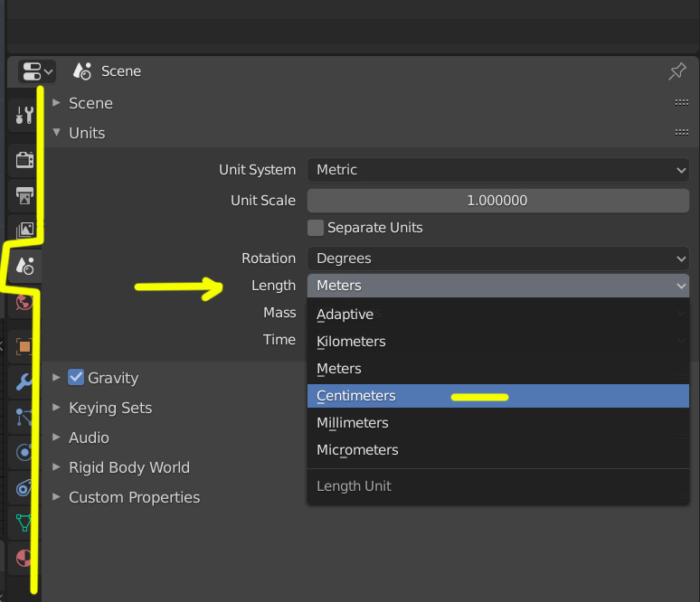Screen dimensions: 700x602
Task: Click the Unit Scale value field
Action: click(x=497, y=201)
